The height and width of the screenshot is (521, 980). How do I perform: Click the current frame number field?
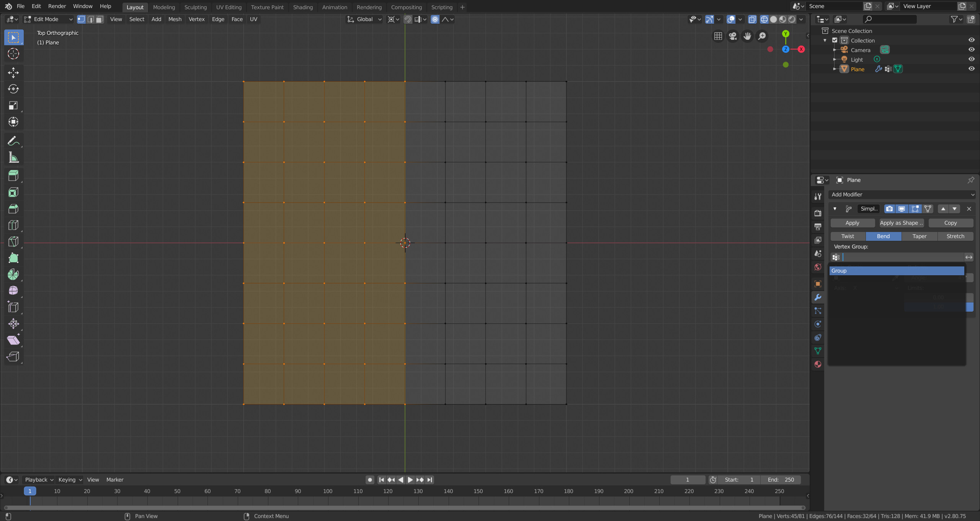point(688,480)
